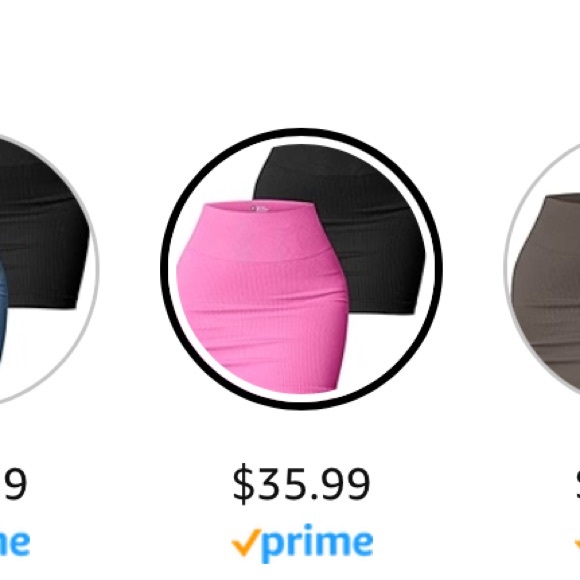Click the cut-off price at right edge
The height and width of the screenshot is (580, 580).
coord(578,483)
